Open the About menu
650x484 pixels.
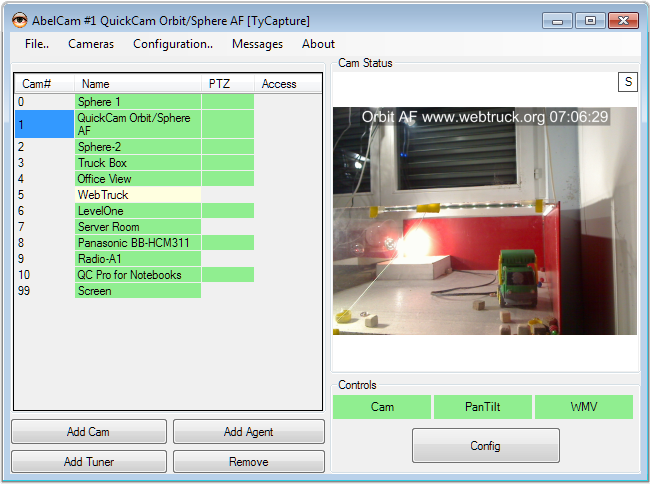pyautogui.click(x=318, y=44)
